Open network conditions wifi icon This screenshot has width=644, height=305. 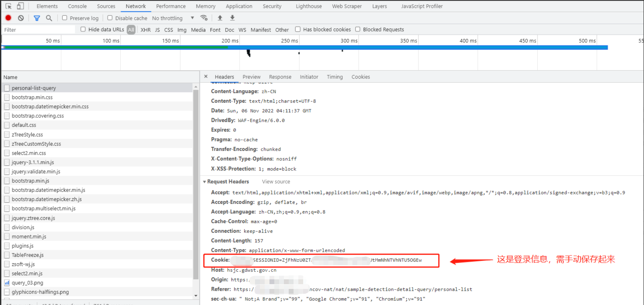(204, 18)
